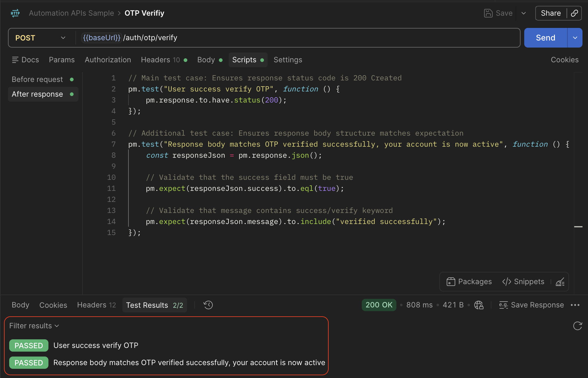Click the 421 B response size
The width and height of the screenshot is (588, 378).
(453, 305)
